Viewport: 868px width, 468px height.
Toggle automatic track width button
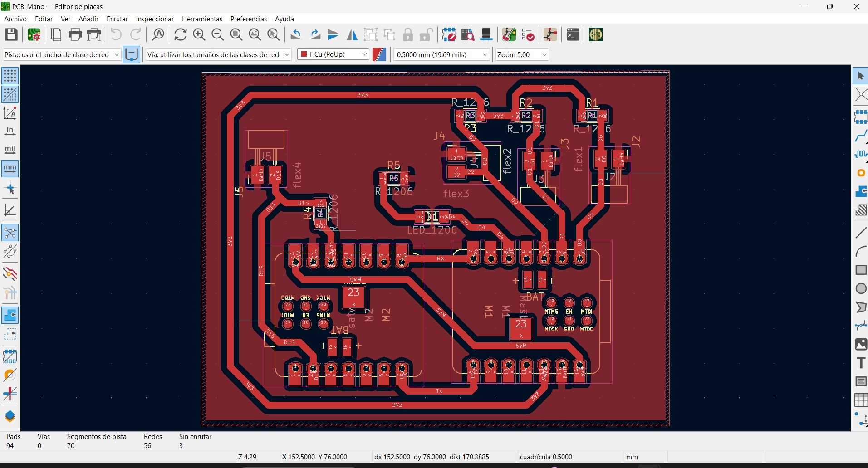132,54
